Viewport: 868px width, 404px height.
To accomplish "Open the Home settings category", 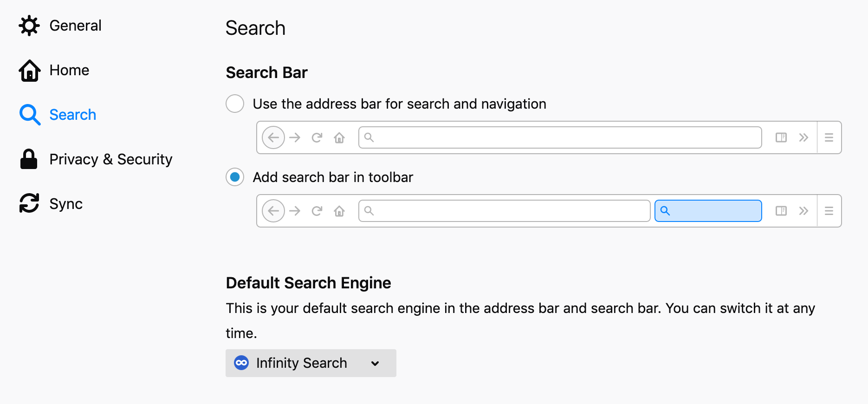I will pos(69,70).
